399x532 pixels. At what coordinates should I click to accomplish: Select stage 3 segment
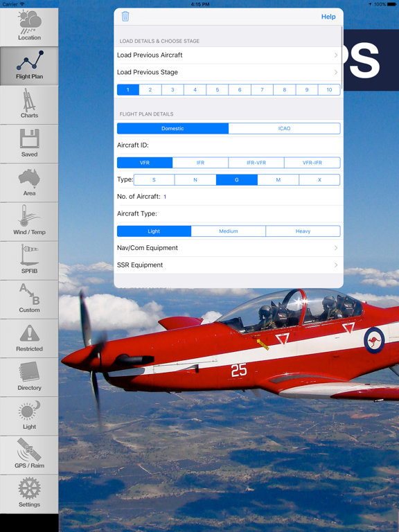[172, 90]
